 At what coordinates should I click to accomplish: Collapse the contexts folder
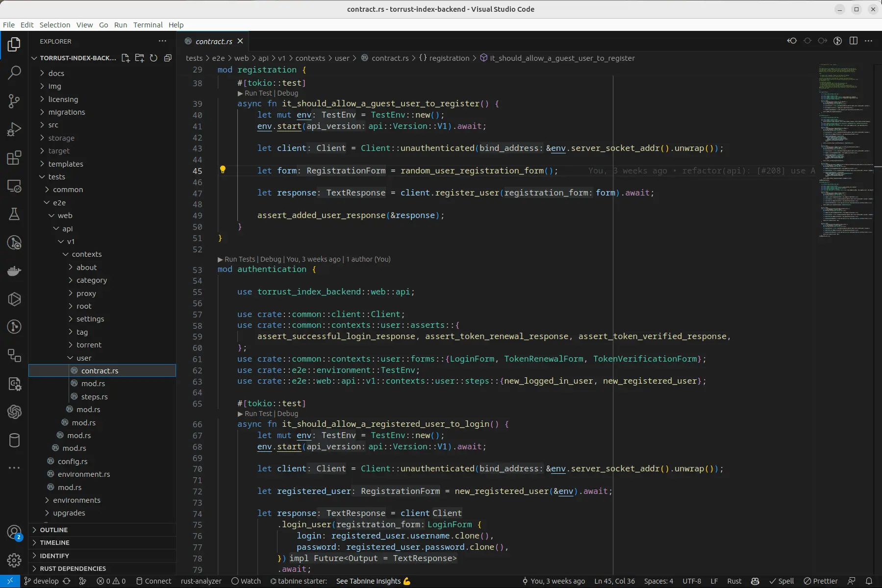coord(86,254)
